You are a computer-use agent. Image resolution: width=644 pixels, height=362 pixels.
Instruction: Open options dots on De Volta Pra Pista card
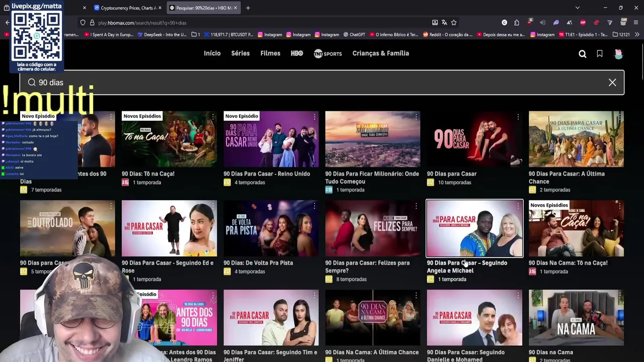click(314, 206)
